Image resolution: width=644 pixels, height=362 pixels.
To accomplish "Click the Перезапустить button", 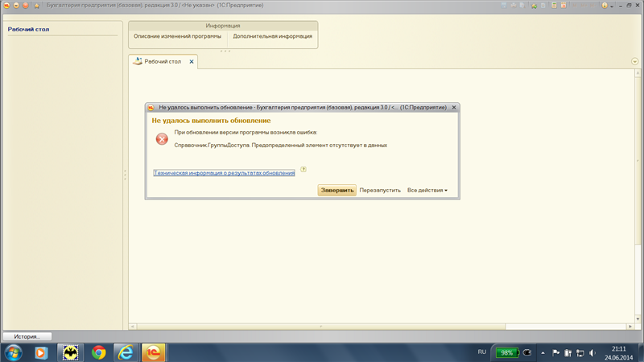I will coord(380,191).
